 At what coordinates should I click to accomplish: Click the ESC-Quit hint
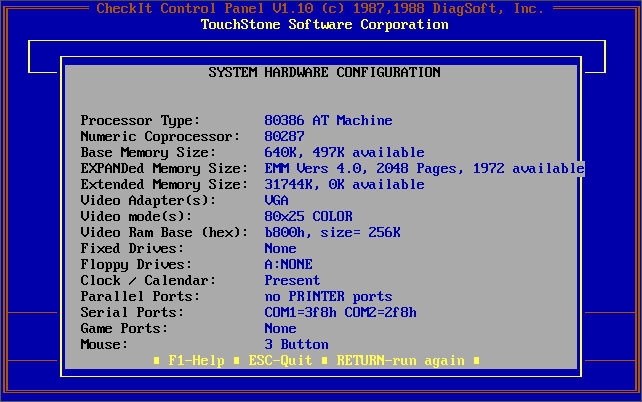tap(280, 361)
